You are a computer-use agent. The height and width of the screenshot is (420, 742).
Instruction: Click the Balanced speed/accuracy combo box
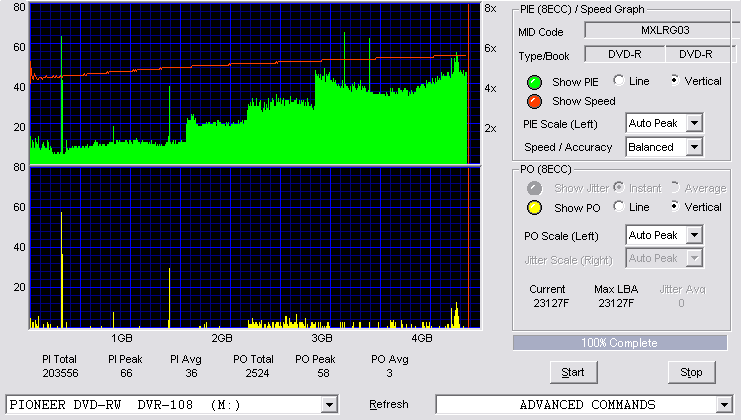click(664, 147)
